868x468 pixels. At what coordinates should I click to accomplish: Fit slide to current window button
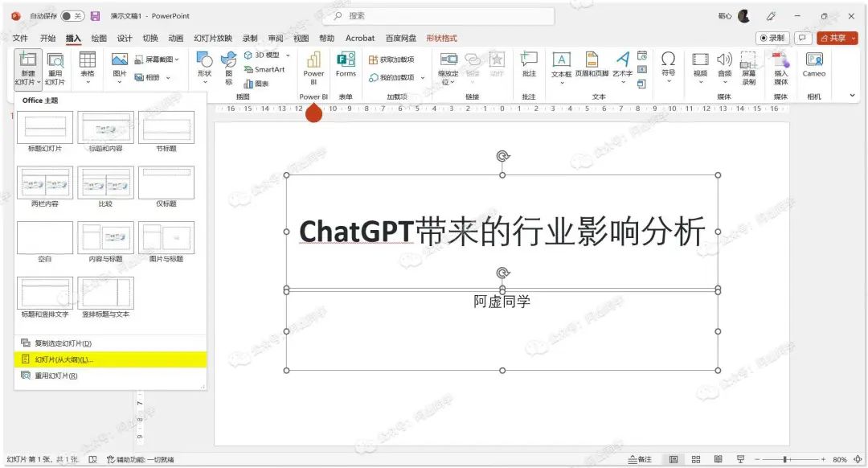(x=858, y=459)
